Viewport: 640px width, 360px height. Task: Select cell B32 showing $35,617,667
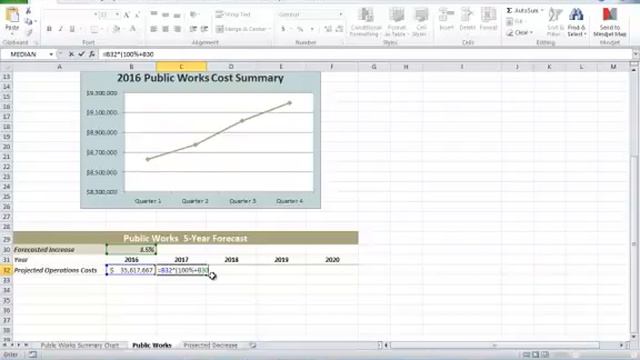click(x=131, y=270)
